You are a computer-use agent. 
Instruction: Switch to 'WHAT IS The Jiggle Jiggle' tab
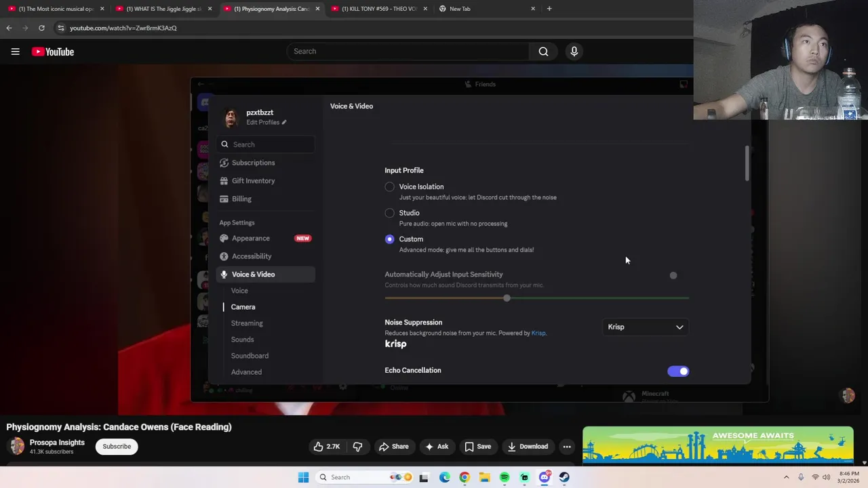(164, 9)
